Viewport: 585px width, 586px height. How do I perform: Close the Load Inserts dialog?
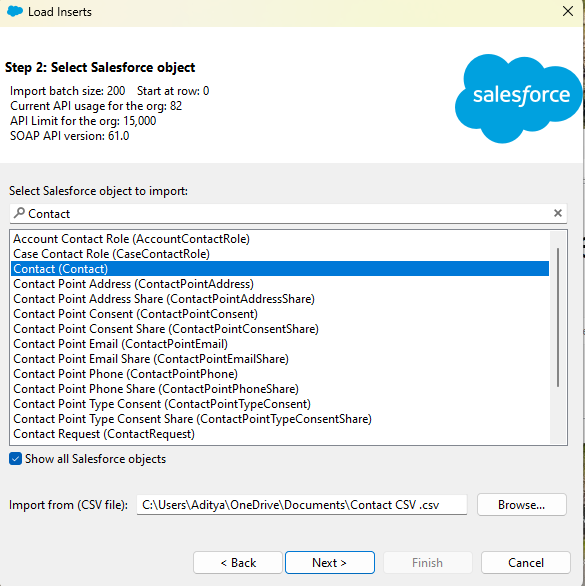[567, 11]
